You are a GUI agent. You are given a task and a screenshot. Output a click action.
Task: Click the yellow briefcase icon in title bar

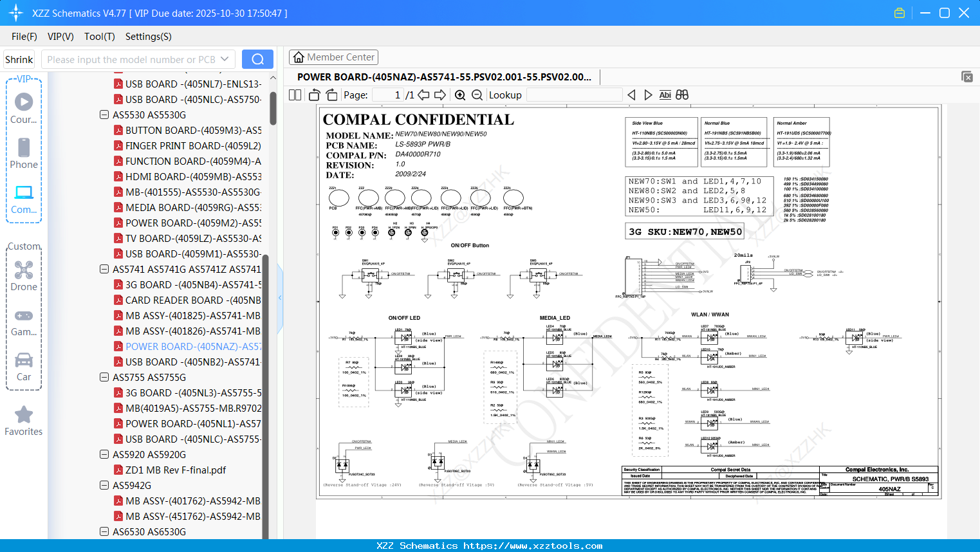tap(900, 13)
